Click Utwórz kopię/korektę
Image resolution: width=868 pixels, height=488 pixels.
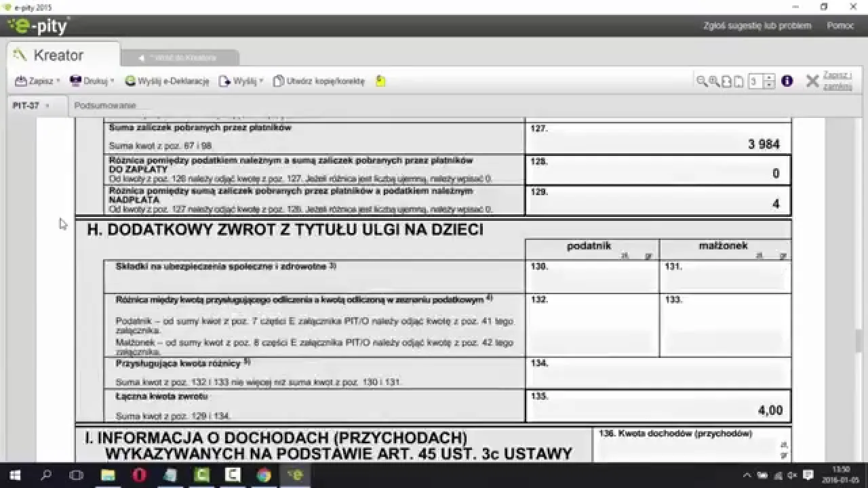320,81
